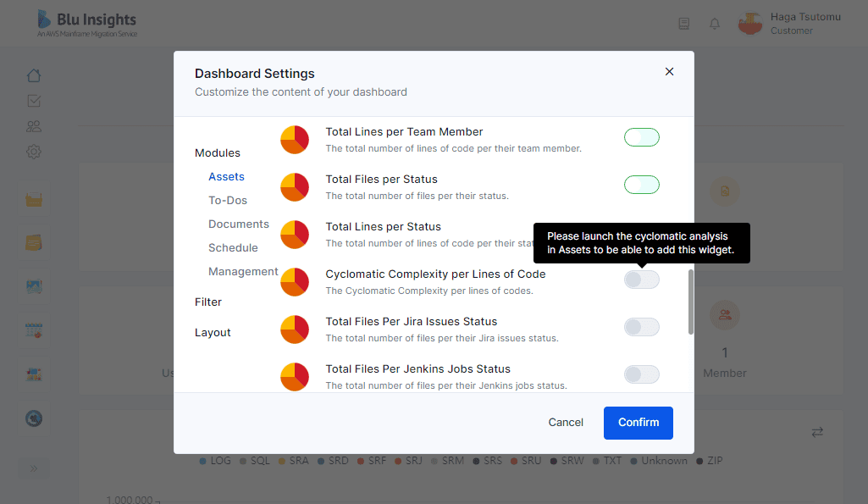Viewport: 868px width, 504px height.
Task: Click the SQL legend entry
Action: point(255,461)
